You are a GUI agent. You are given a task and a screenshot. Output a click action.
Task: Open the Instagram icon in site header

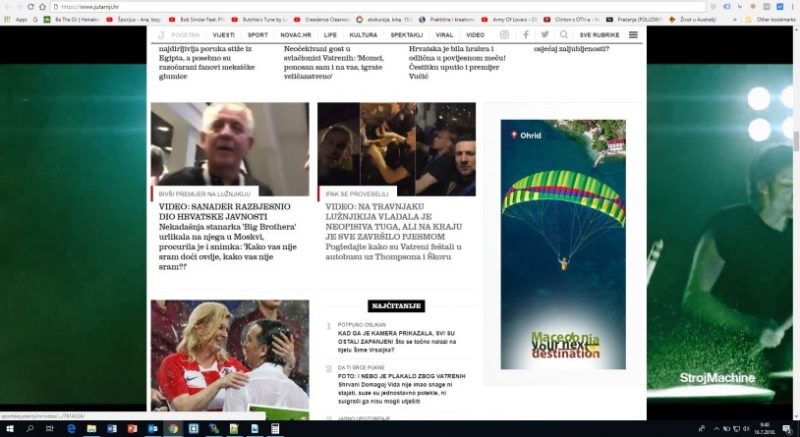[504, 35]
